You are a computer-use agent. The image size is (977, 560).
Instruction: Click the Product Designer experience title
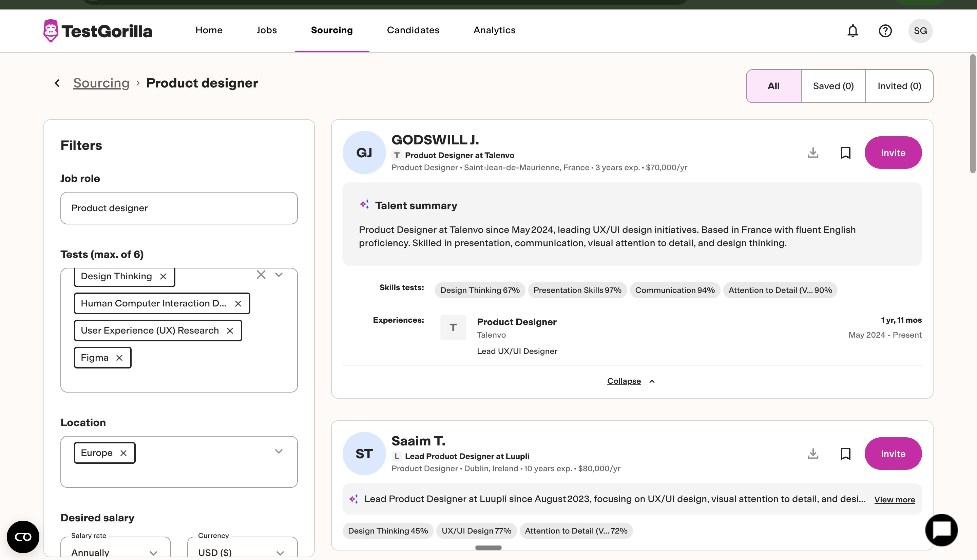[x=516, y=322]
